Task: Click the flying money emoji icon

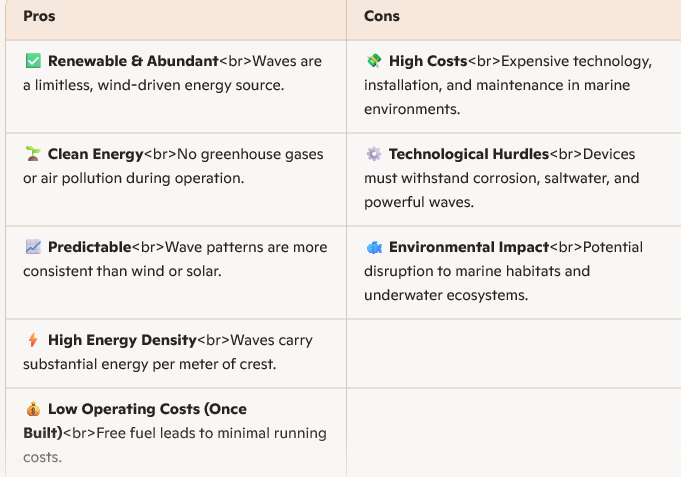Action: click(374, 62)
